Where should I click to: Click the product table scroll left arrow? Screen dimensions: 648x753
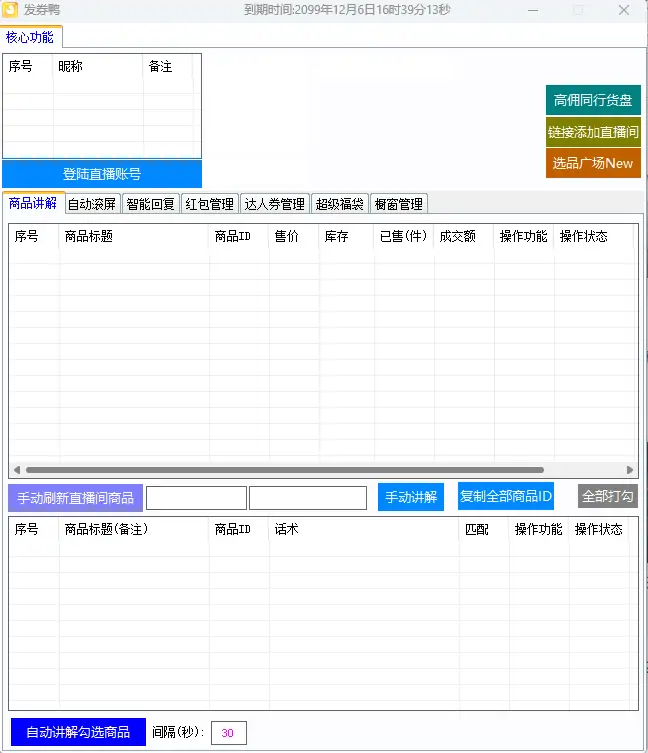17,470
